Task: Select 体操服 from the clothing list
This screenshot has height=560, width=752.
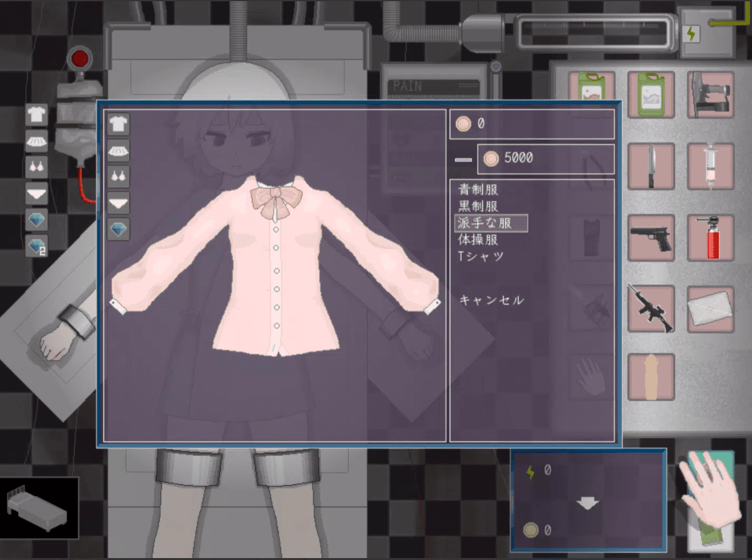Action: [478, 240]
